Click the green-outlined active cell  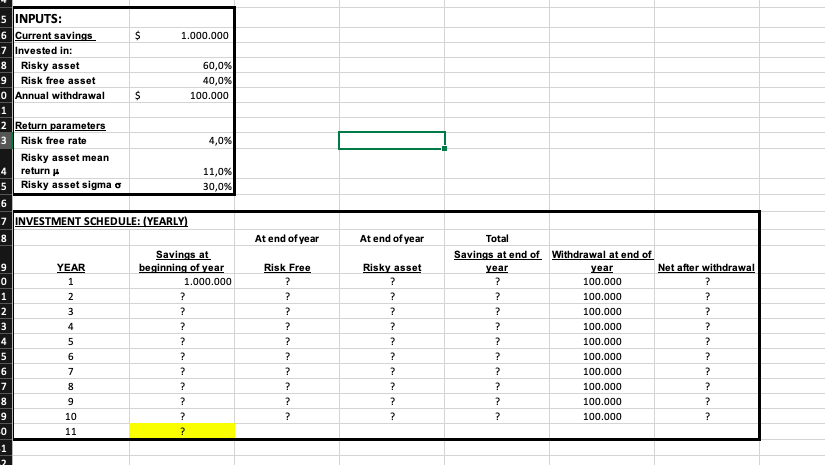pos(392,140)
